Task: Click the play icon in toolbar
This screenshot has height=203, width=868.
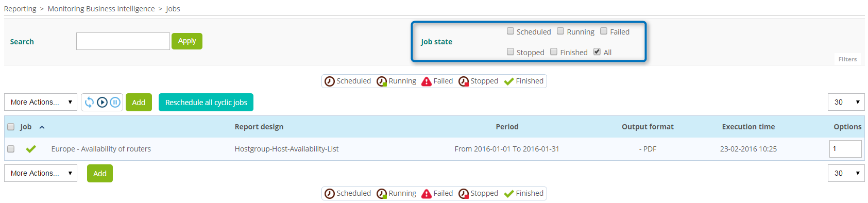Action: (102, 102)
